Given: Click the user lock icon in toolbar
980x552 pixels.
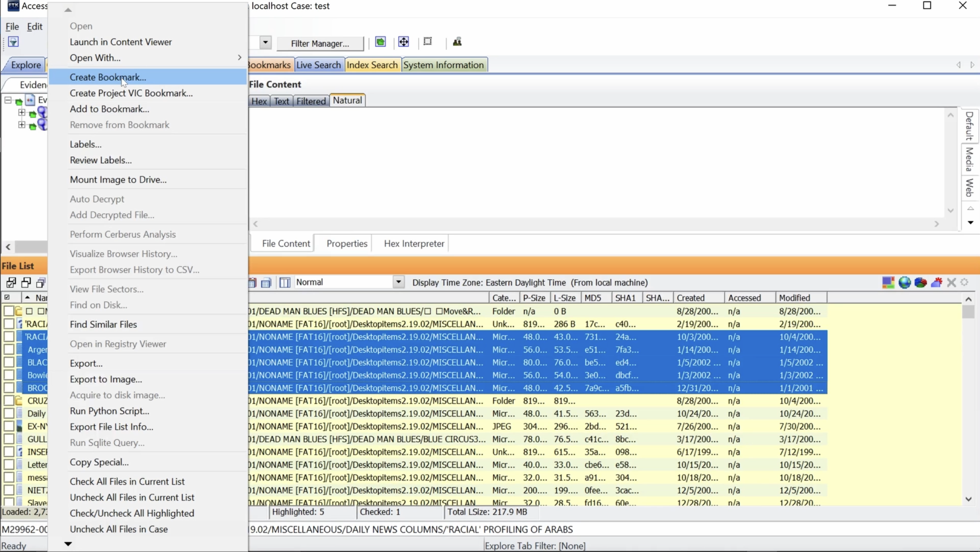Looking at the screenshot, I should pos(457,42).
